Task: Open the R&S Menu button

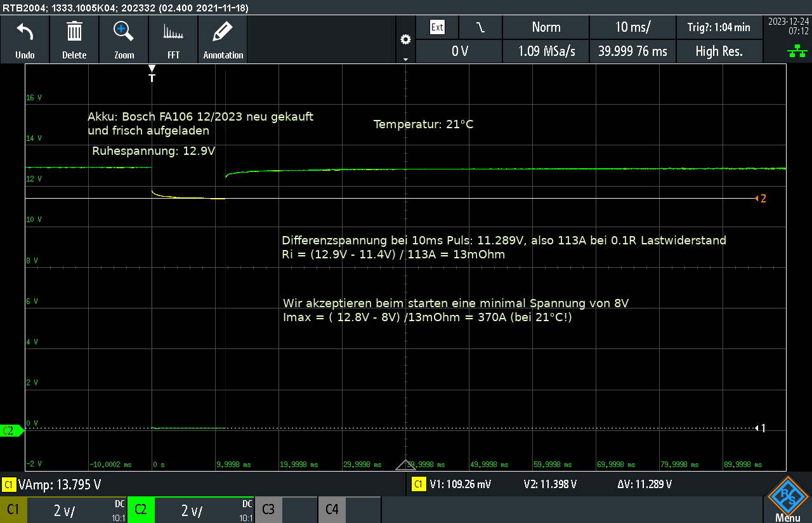Action: [787, 500]
